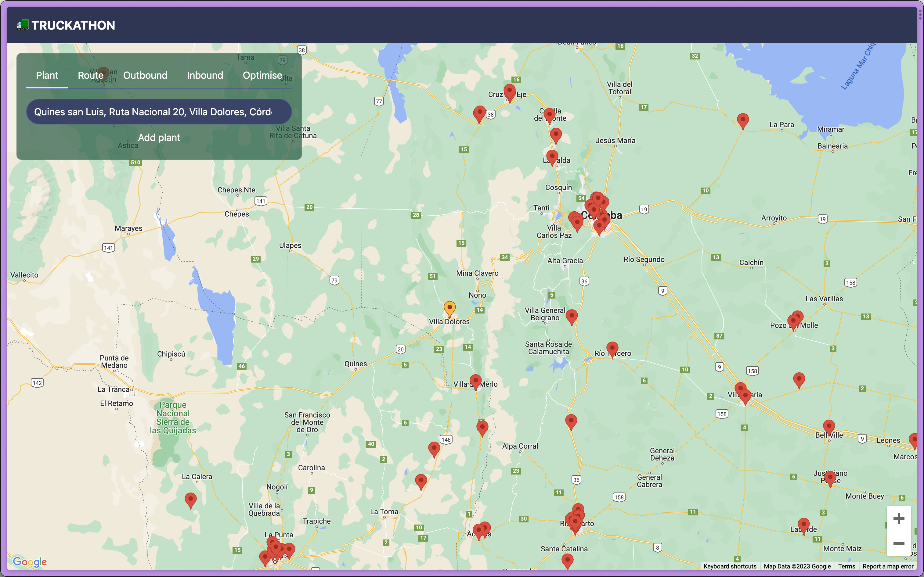Click the yellow marker at Villa Dolores
This screenshot has width=924, height=577.
coord(449,308)
